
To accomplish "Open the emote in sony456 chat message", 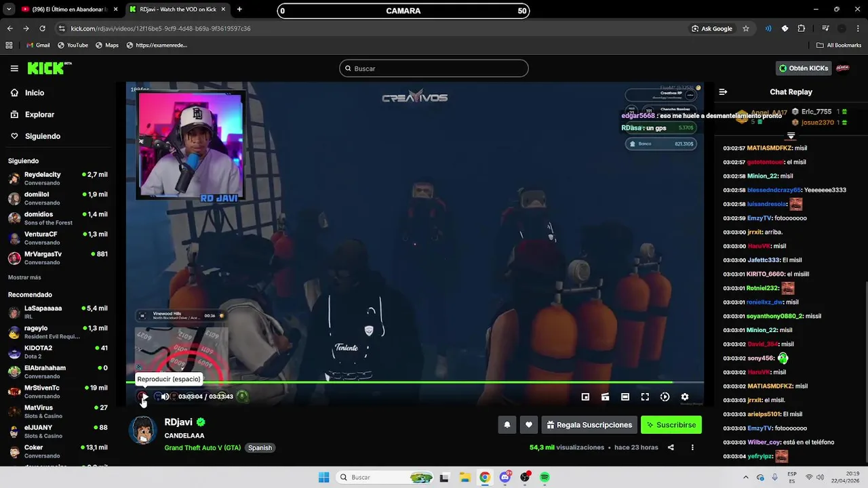I will tap(783, 358).
